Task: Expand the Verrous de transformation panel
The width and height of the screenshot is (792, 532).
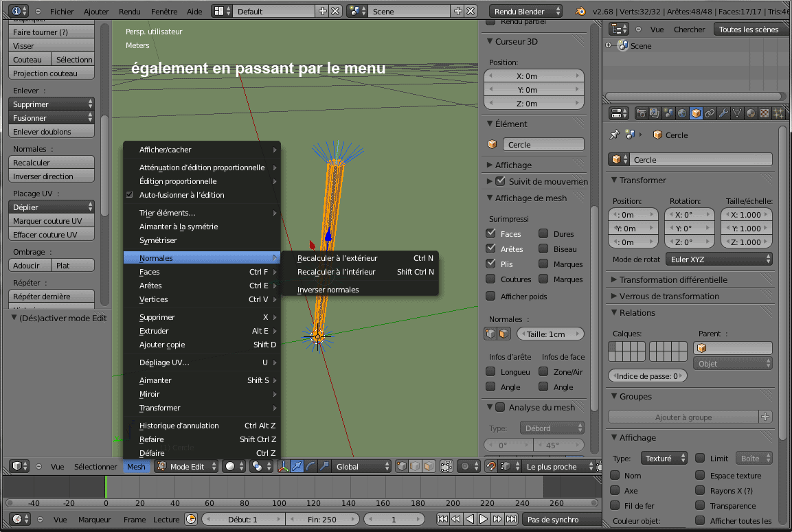Action: [x=613, y=297]
